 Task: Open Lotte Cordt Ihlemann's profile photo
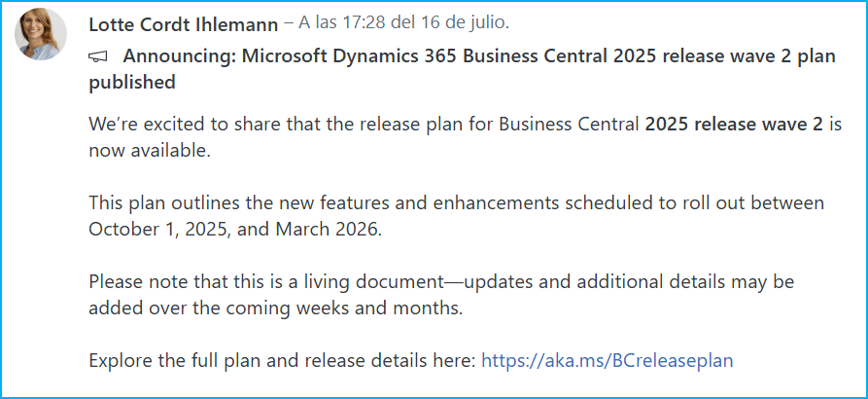(41, 34)
